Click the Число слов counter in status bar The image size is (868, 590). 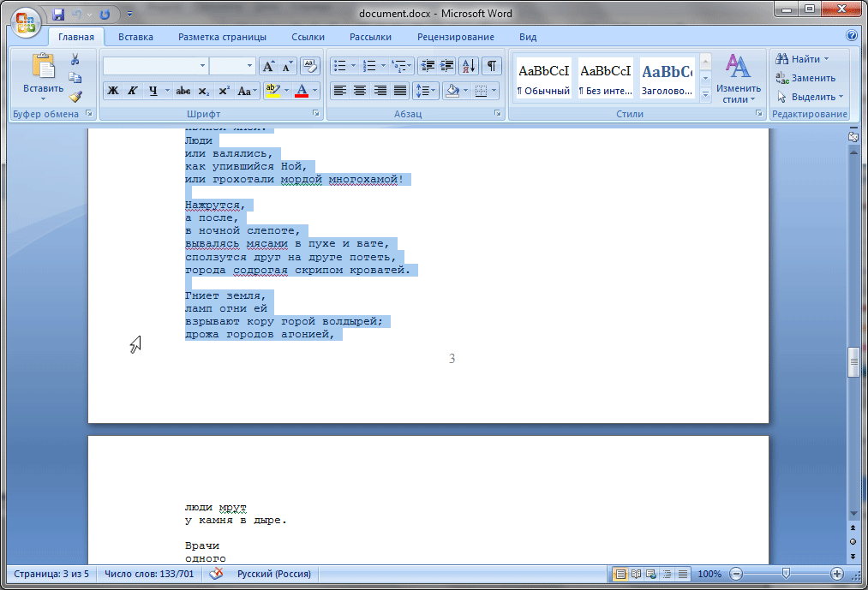[148, 574]
